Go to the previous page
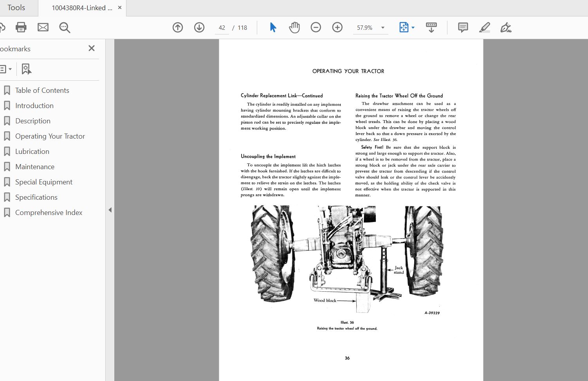Viewport: 588px width, 381px height. (178, 27)
